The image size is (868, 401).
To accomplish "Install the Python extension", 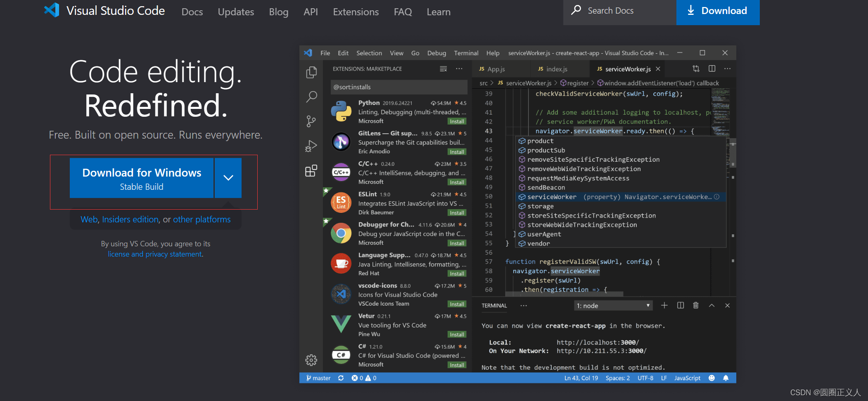I will coord(457,121).
